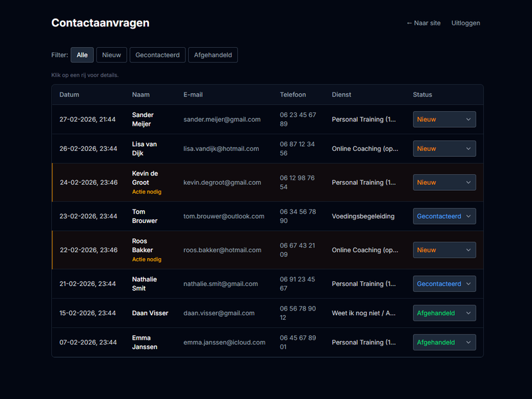Click email lisa.vandijk@hotmail.com

(x=221, y=148)
